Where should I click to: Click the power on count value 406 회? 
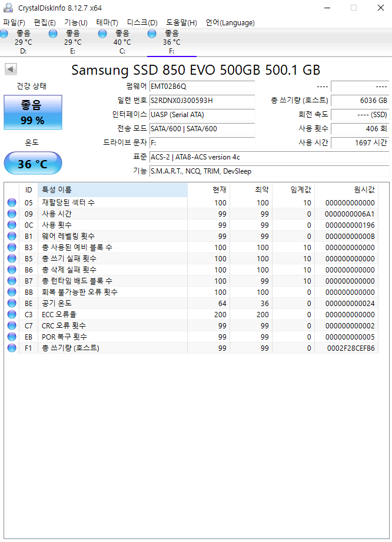360,129
